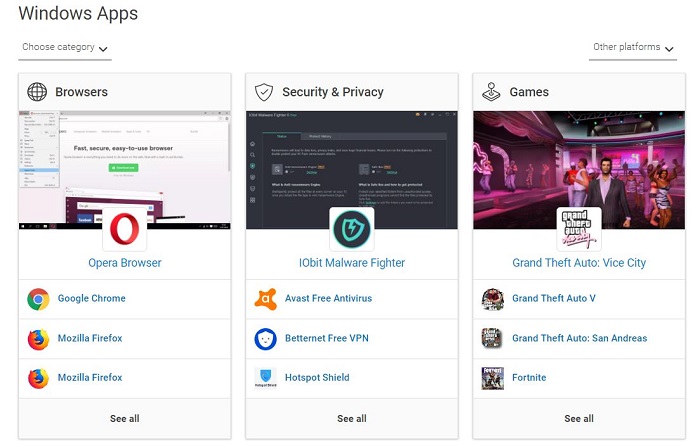700x446 pixels.
Task: Click the Avast Free Antivirus icon
Action: point(266,299)
